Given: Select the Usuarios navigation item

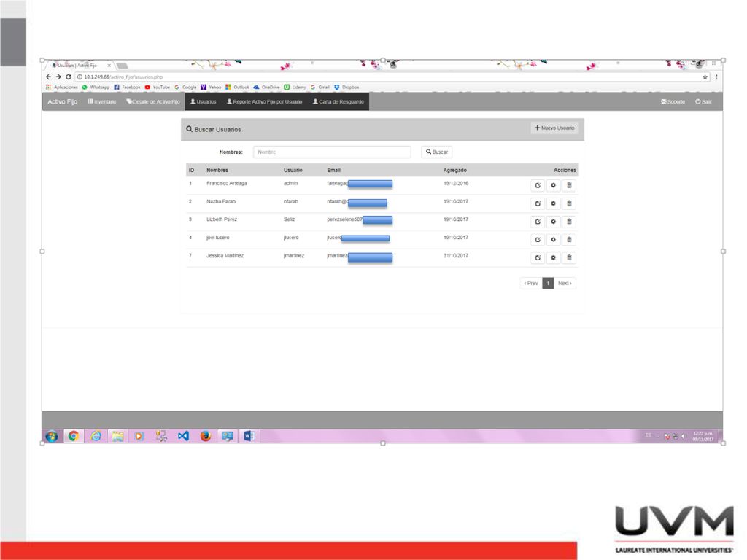Looking at the screenshot, I should click(204, 101).
